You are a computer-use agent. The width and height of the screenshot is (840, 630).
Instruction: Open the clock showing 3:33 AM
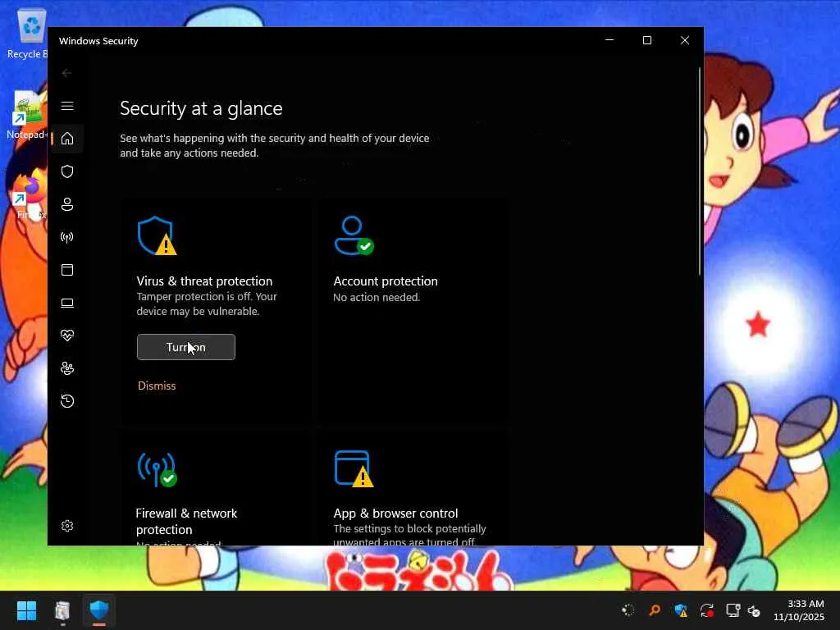[x=798, y=610]
